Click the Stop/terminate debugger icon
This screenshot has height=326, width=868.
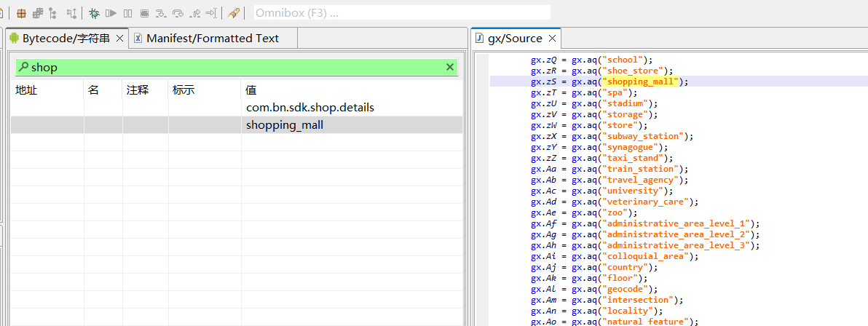coord(144,12)
